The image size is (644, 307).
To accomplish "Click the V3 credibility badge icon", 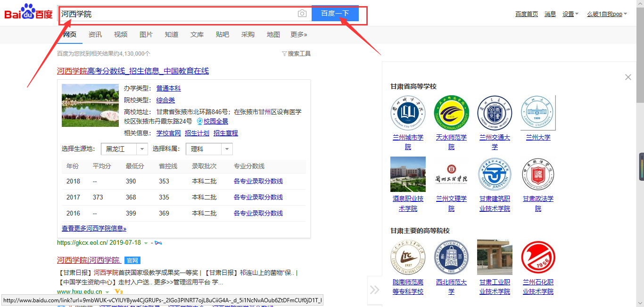I will [x=118, y=292].
